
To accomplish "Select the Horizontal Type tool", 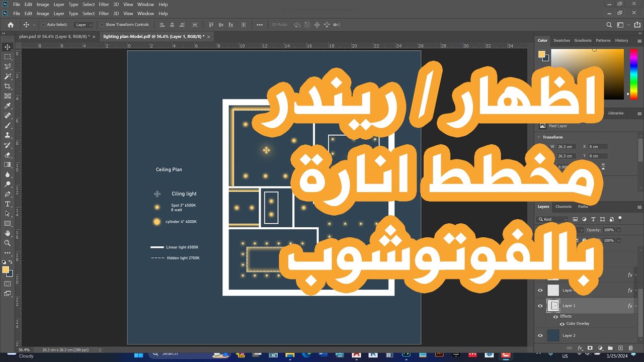I will point(8,204).
